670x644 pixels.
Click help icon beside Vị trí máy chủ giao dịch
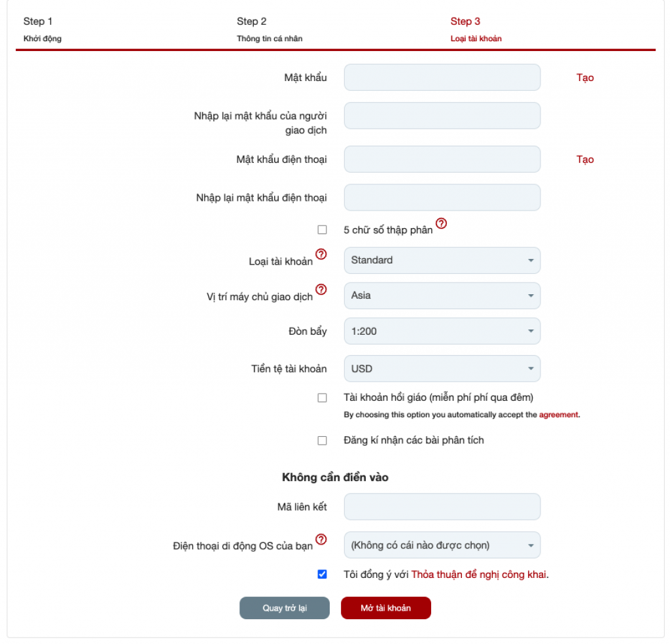tap(321, 289)
